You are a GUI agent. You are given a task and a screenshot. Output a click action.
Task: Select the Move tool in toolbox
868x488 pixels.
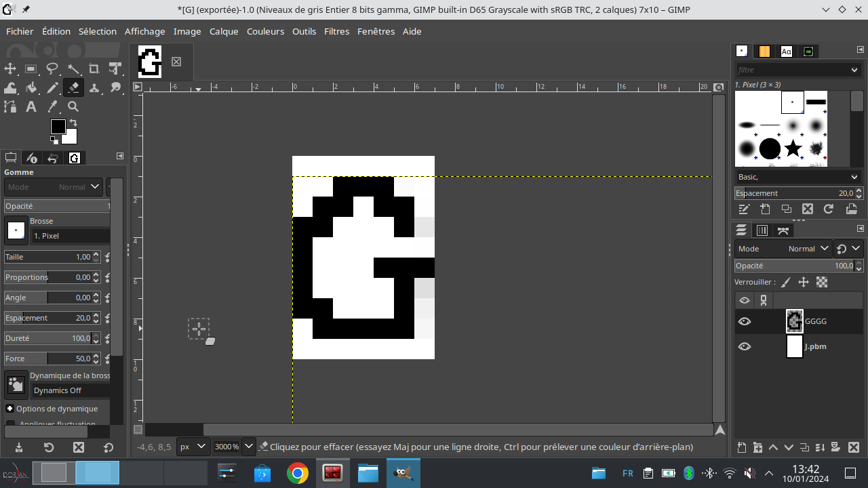(x=10, y=68)
